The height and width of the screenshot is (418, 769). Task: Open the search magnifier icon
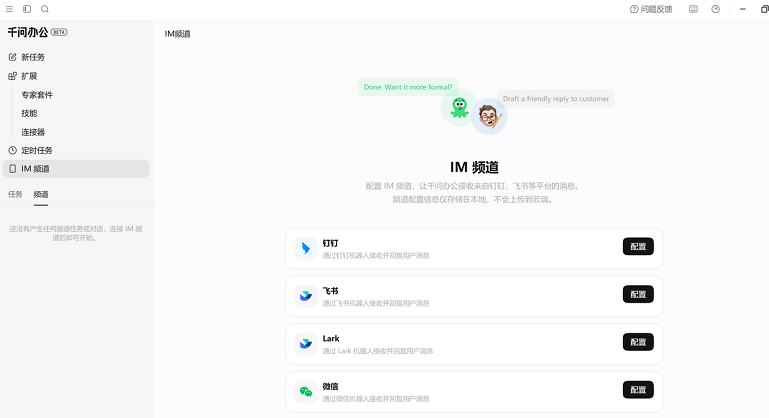click(45, 9)
